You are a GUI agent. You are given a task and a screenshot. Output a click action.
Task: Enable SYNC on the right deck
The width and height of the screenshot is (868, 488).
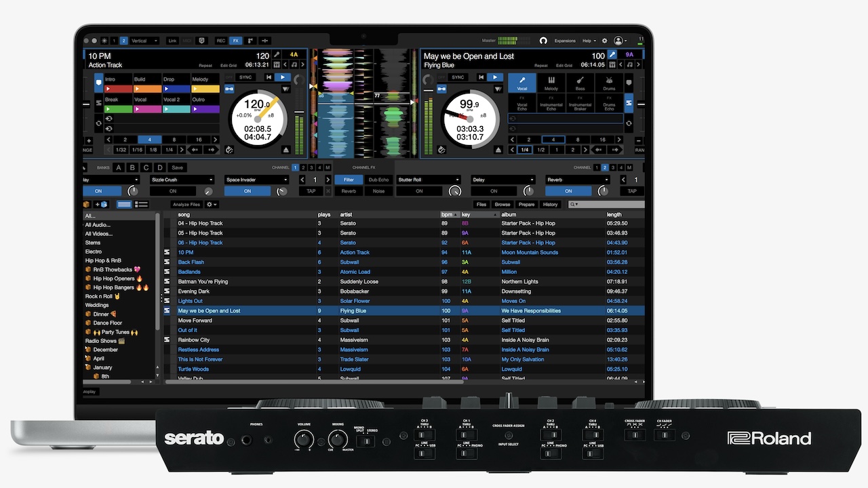(458, 77)
